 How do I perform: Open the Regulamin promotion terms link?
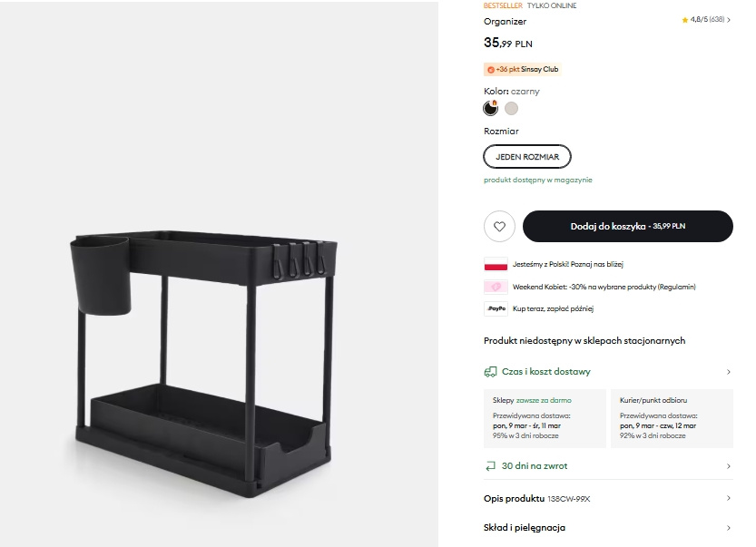[x=677, y=287]
